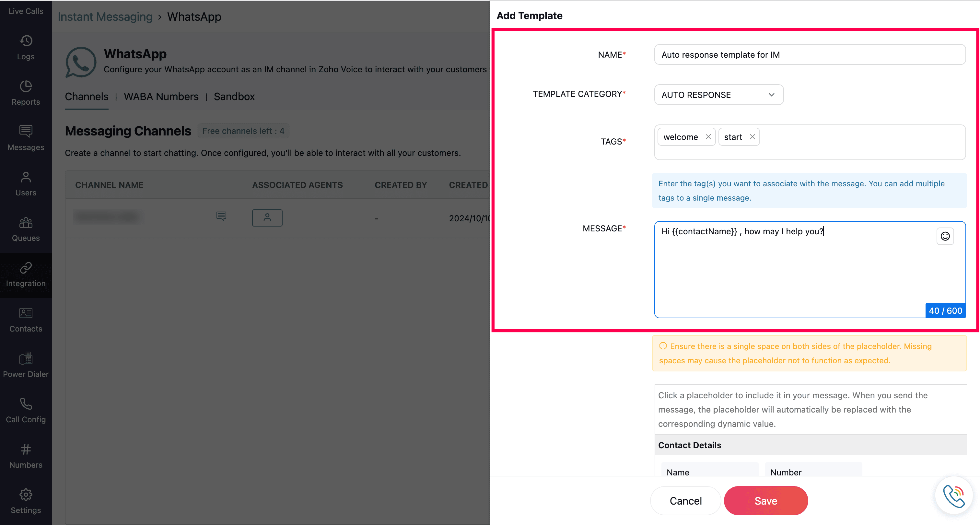Remove the welcome tag
Image resolution: width=980 pixels, height=525 pixels.
(708, 137)
